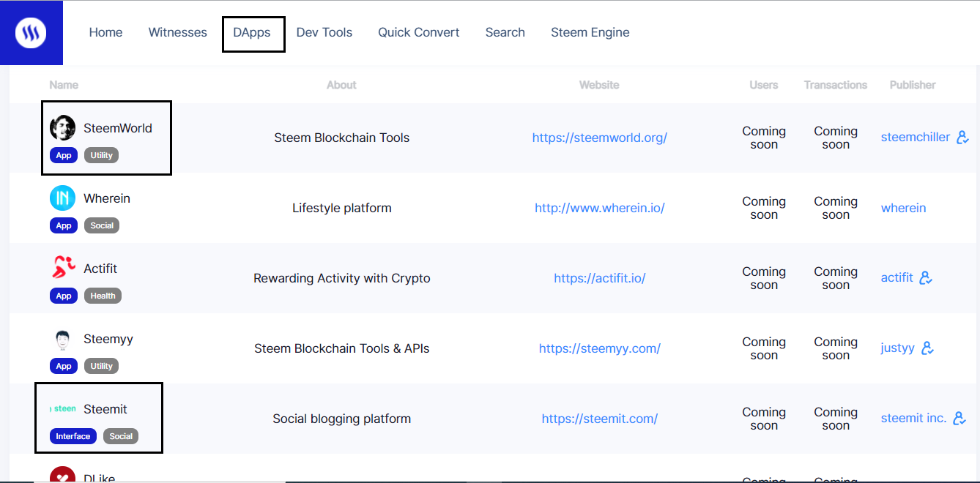Viewport: 980px width, 483px height.
Task: Click the Wherein app logo icon
Action: tap(62, 198)
